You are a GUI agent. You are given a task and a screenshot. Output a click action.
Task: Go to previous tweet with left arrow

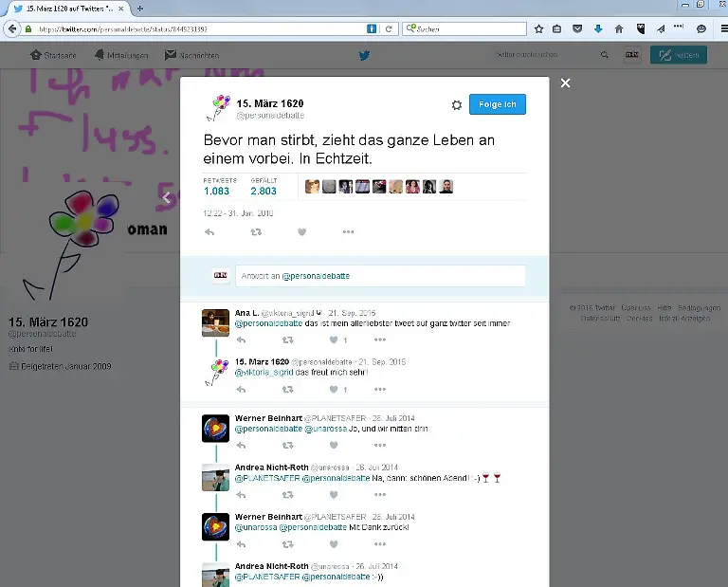coord(166,198)
